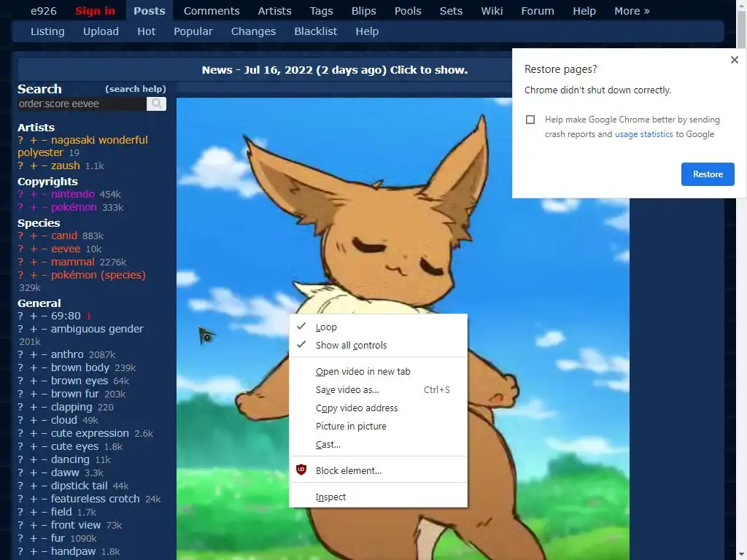Image resolution: width=747 pixels, height=560 pixels.
Task: Open the Comments tab
Action: [x=212, y=10]
